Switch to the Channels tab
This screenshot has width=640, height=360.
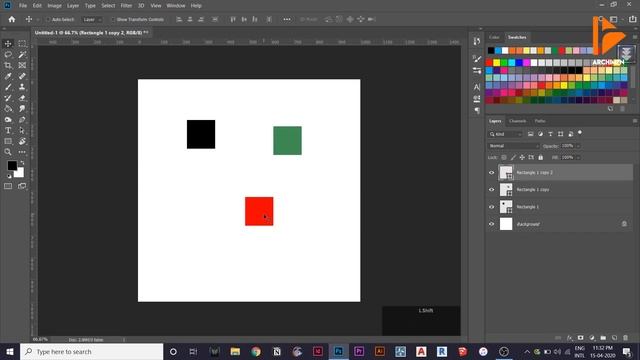[x=518, y=121]
